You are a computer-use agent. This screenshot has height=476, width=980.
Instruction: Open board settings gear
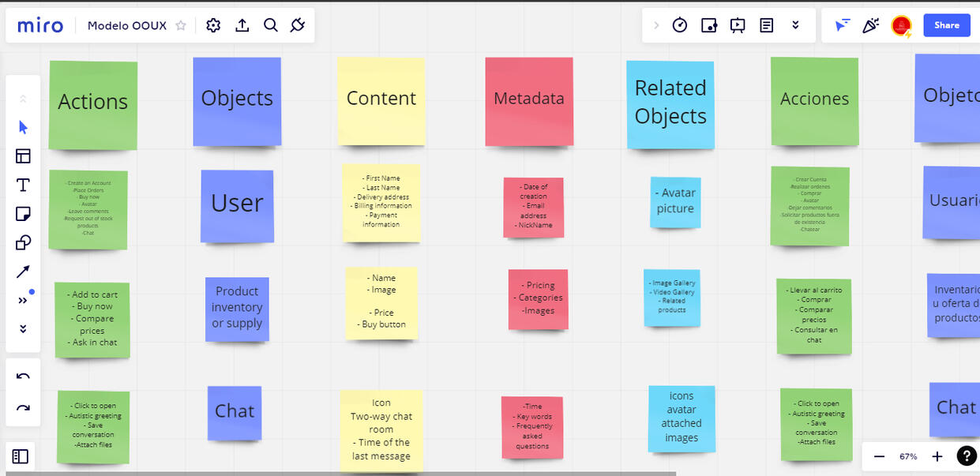click(x=213, y=24)
